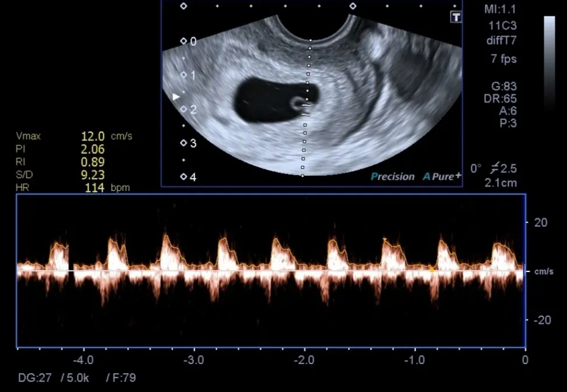Click the depth marker labeled 1
Viewport: 567px width, 392px height.
point(188,75)
